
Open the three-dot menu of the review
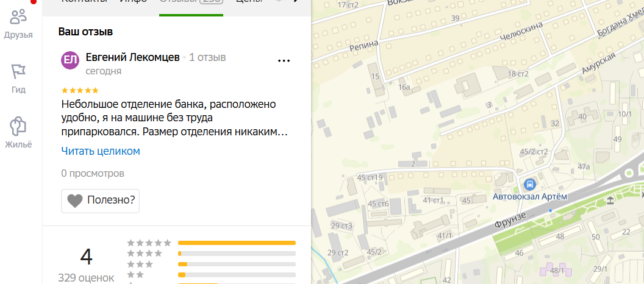pyautogui.click(x=284, y=61)
